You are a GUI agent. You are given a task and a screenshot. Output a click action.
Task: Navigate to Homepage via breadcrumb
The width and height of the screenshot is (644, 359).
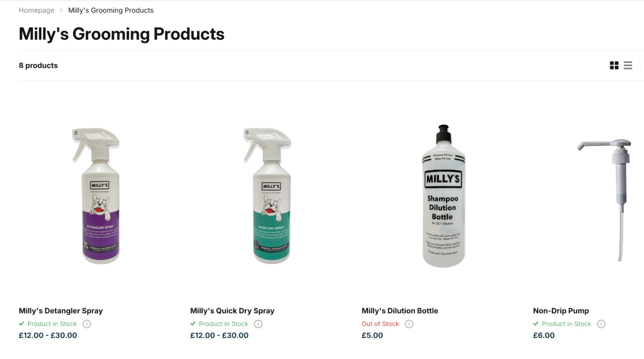(x=37, y=10)
